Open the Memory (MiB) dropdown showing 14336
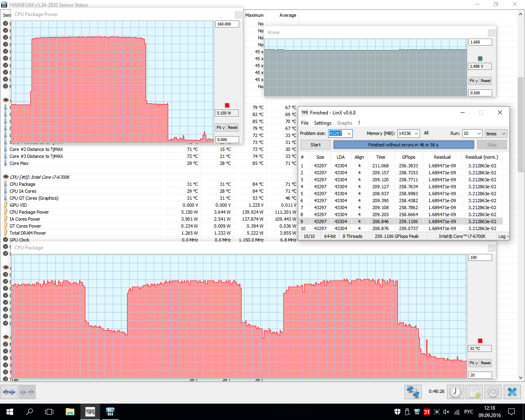The image size is (525, 420). click(416, 133)
